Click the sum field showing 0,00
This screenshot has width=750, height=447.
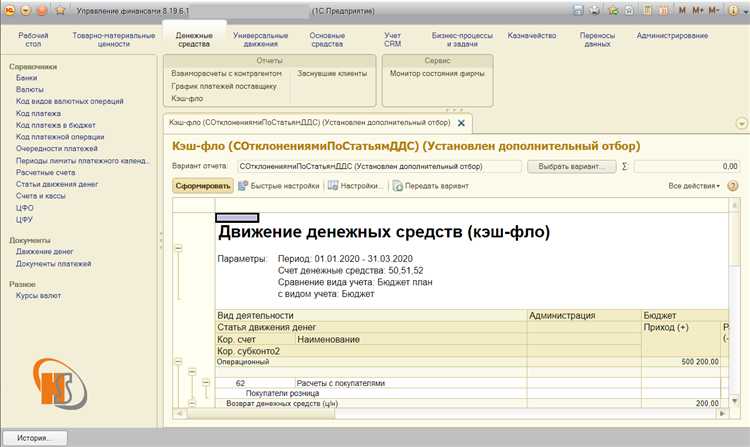pyautogui.click(x=687, y=166)
